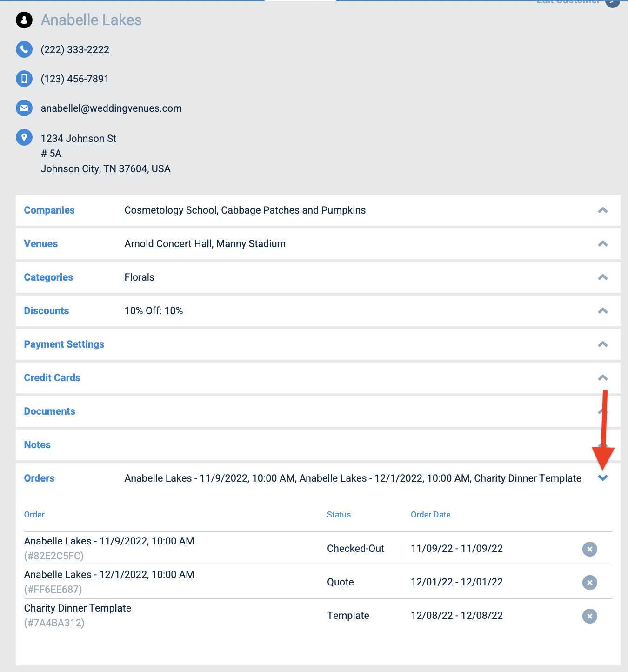Click the 12/01/22 - 12/01/22 date cell
This screenshot has width=628, height=672.
pyautogui.click(x=457, y=582)
